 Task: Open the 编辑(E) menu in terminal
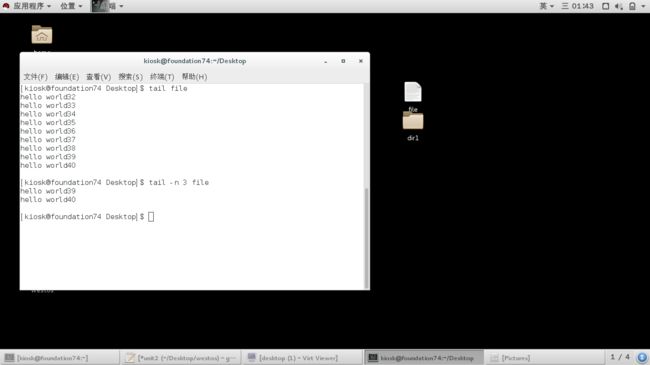tap(67, 77)
